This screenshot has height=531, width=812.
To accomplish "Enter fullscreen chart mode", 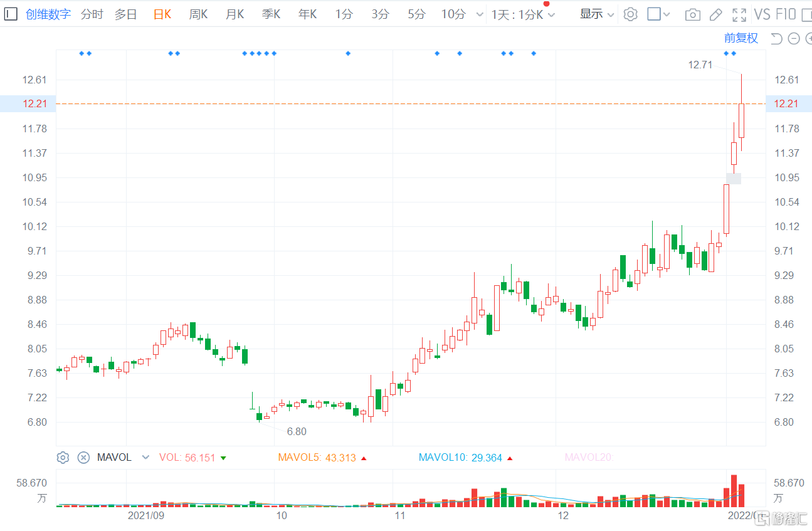I will tap(740, 14).
